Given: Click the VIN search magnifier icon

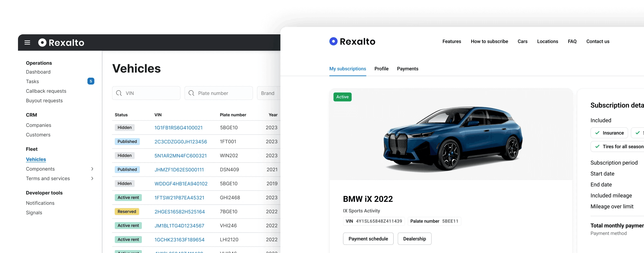Looking at the screenshot, I should click(119, 93).
